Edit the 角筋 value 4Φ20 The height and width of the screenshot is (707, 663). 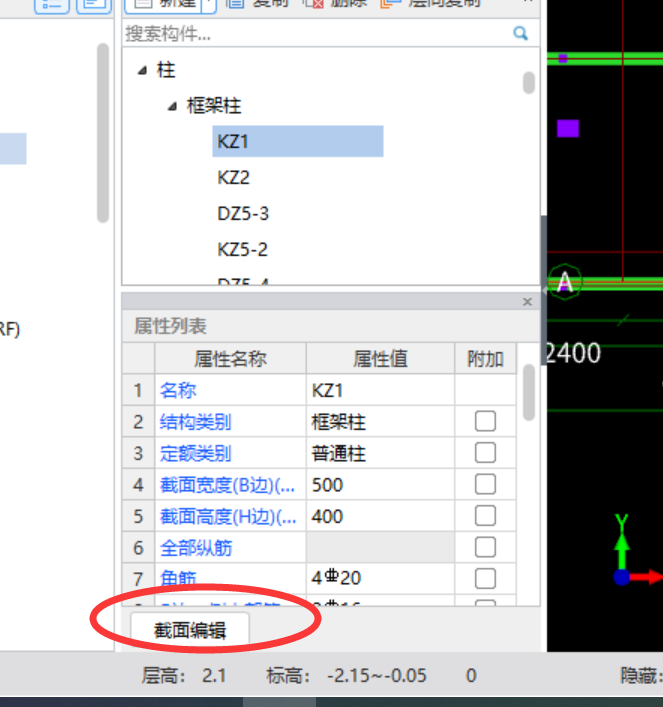point(380,578)
